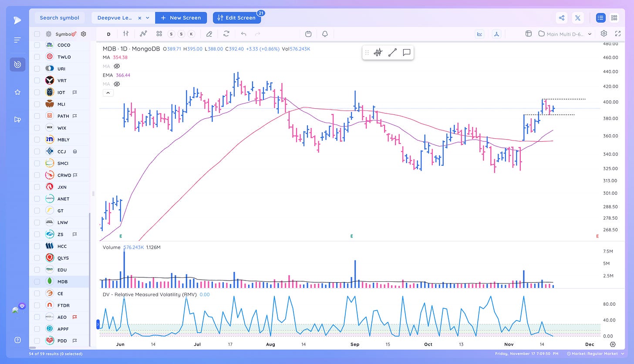The image size is (634, 364).
Task: Toggle the hierarchy tree view button
Action: 497,34
